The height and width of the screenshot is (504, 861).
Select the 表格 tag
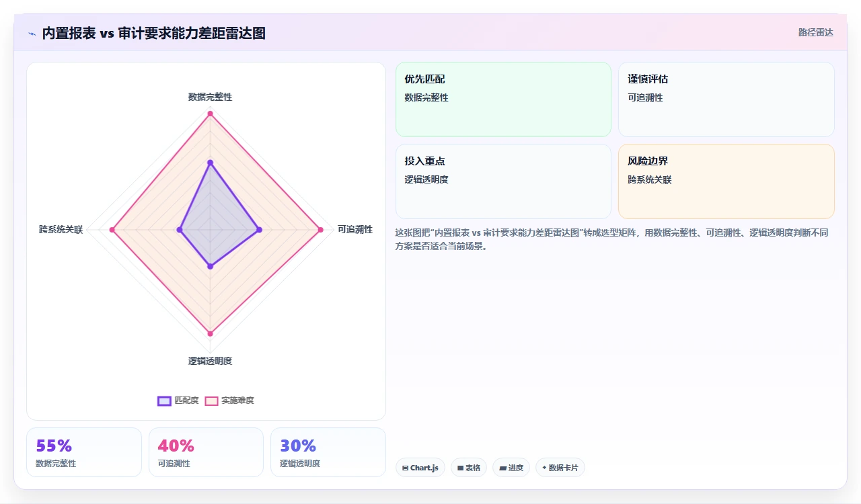click(469, 468)
